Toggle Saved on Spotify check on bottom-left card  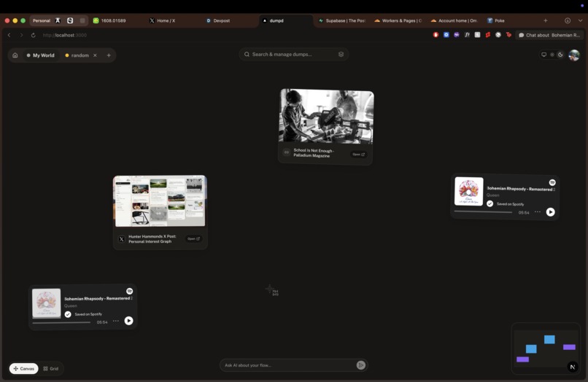pyautogui.click(x=68, y=314)
